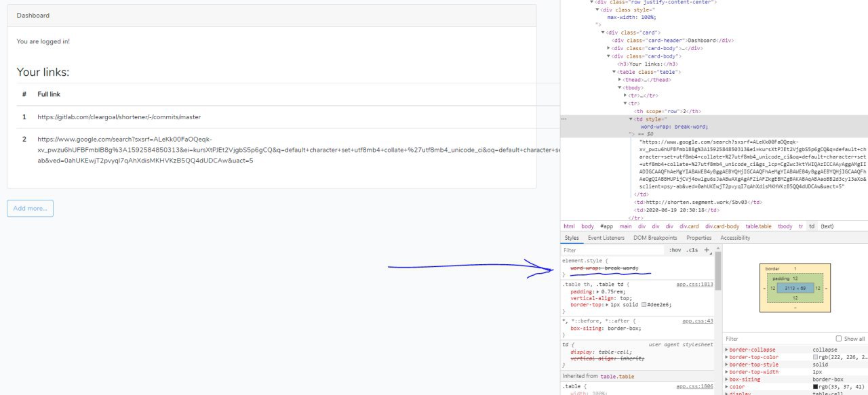Switch to the Styles tab
Viewport: 868px width, 395px height.
click(572, 238)
